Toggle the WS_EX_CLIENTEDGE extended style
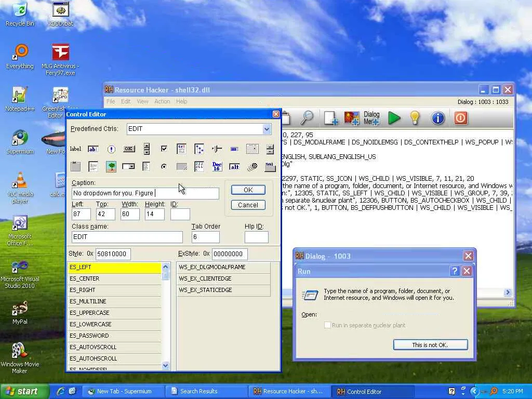 click(223, 278)
